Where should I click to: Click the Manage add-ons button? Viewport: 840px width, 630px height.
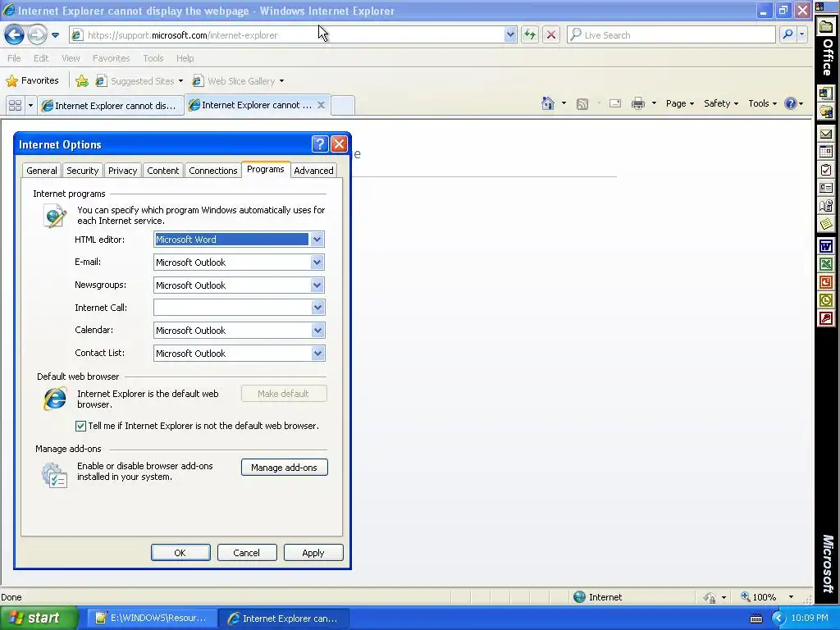point(284,467)
